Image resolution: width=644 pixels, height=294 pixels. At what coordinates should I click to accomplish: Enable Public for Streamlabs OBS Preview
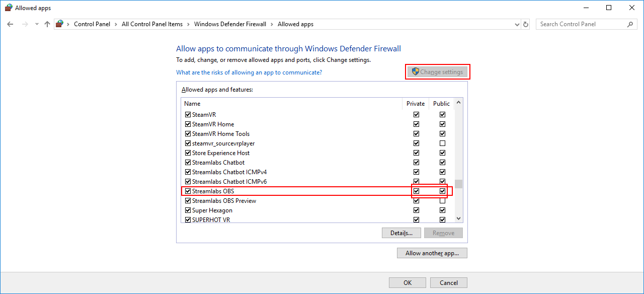point(442,201)
